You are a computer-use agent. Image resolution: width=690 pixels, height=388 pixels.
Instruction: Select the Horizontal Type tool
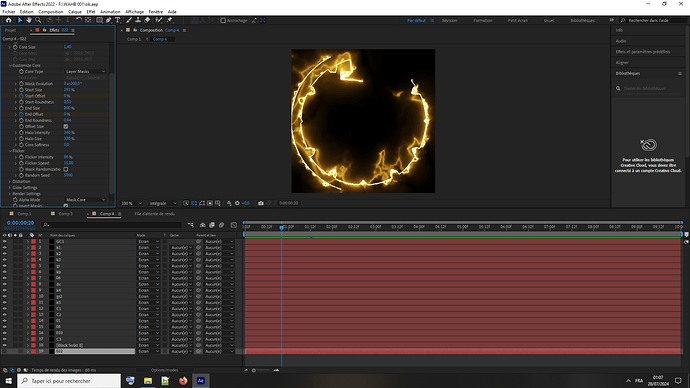(117, 20)
